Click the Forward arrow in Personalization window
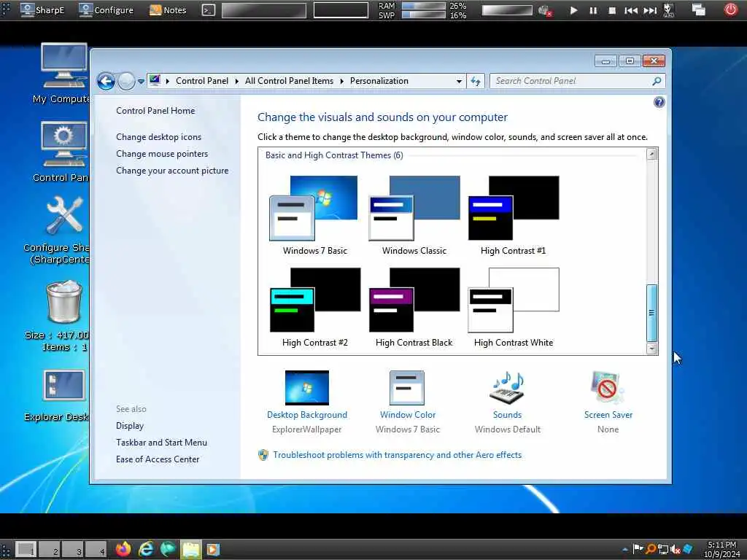 (126, 82)
